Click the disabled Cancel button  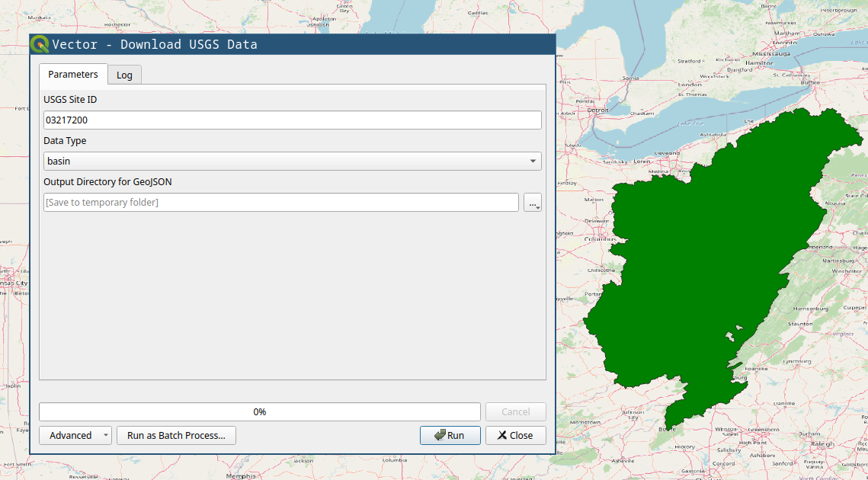515,411
